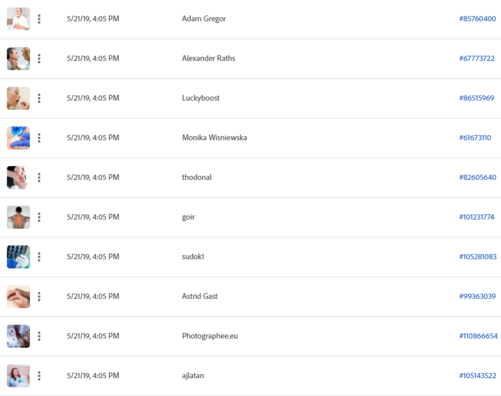Open the three-dot menu in sudok1 row
This screenshot has width=501, height=396.
click(39, 257)
